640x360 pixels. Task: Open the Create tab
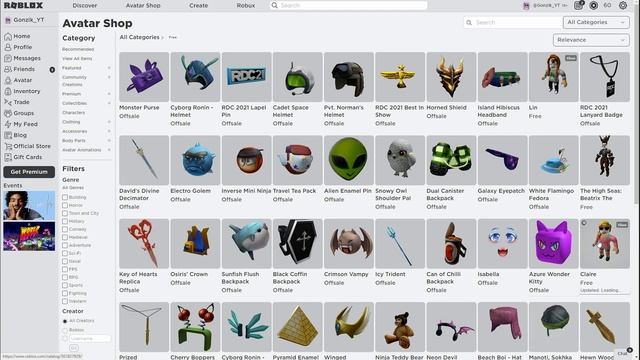[x=199, y=6]
